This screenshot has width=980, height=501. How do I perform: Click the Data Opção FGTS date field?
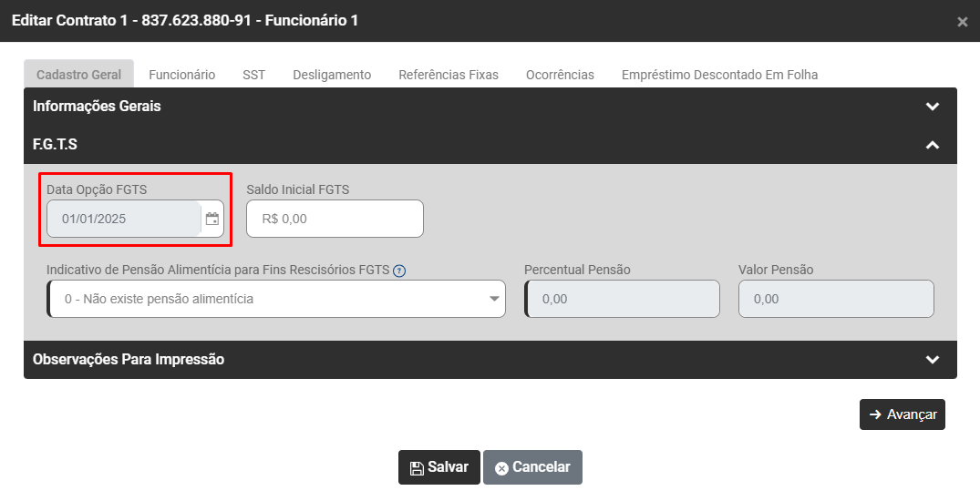point(124,219)
